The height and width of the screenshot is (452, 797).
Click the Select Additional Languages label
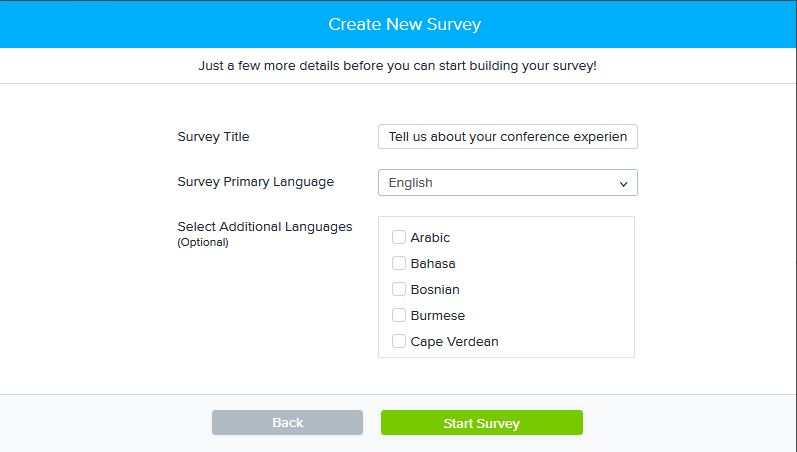[x=264, y=227]
